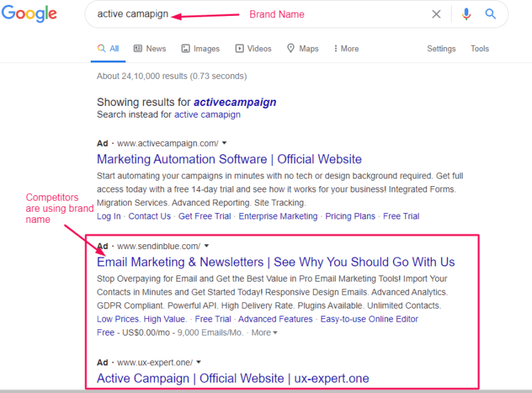Expand the More menu

pyautogui.click(x=346, y=48)
